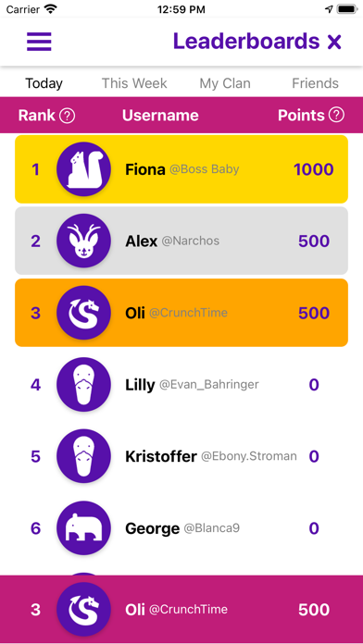
Task: Tap Kristoffer @Ebony.Stroman username
Action: [211, 456]
